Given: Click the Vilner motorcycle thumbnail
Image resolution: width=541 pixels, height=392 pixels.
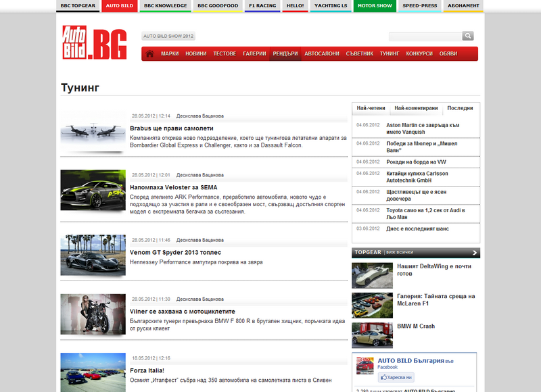Looking at the screenshot, I should 93,314.
